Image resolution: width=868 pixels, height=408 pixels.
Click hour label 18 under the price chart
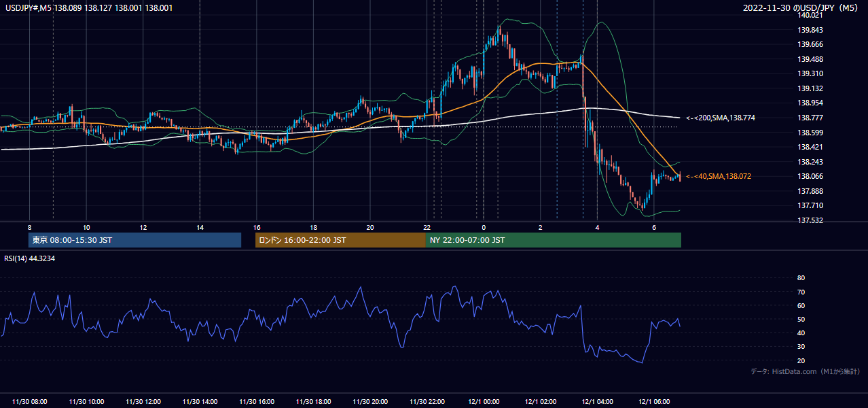click(313, 227)
